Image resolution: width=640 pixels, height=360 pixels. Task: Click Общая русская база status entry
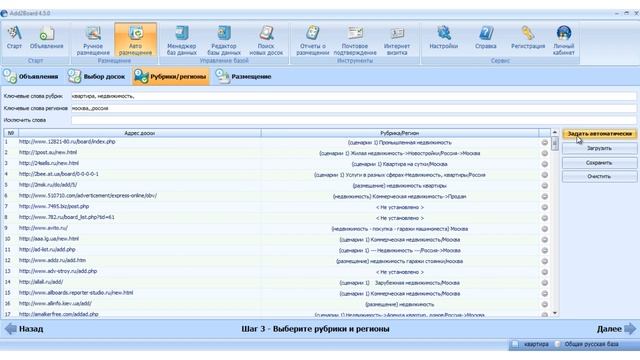click(x=587, y=344)
